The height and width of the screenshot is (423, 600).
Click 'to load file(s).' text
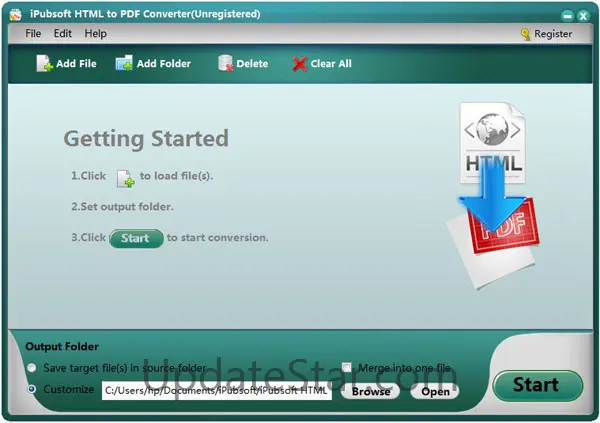(x=176, y=176)
